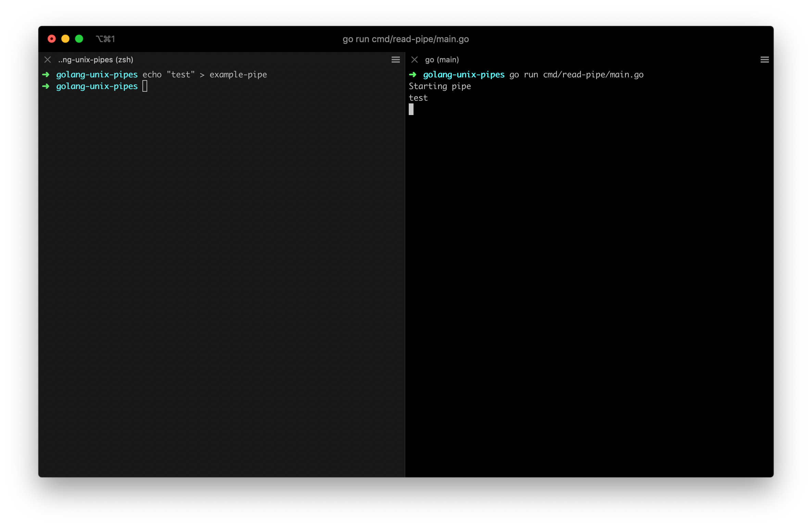Click the divider between the two split panes
812x528 pixels.
pos(405,264)
